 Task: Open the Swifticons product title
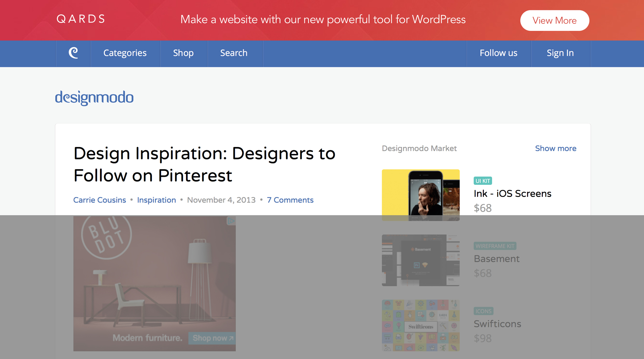point(497,324)
